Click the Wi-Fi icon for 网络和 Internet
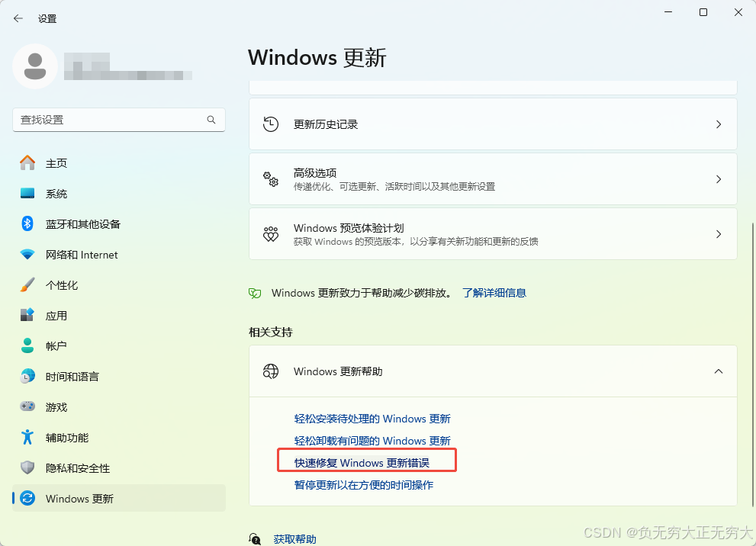 tap(27, 254)
